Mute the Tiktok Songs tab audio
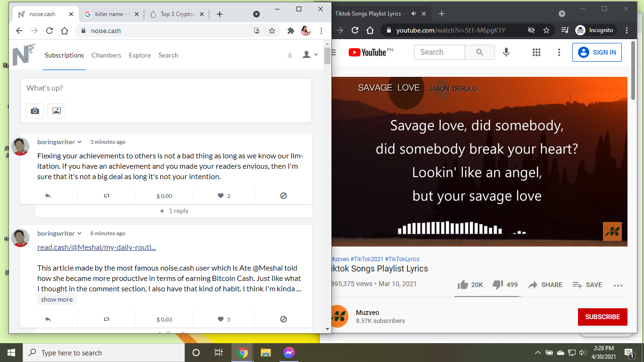 click(x=413, y=14)
